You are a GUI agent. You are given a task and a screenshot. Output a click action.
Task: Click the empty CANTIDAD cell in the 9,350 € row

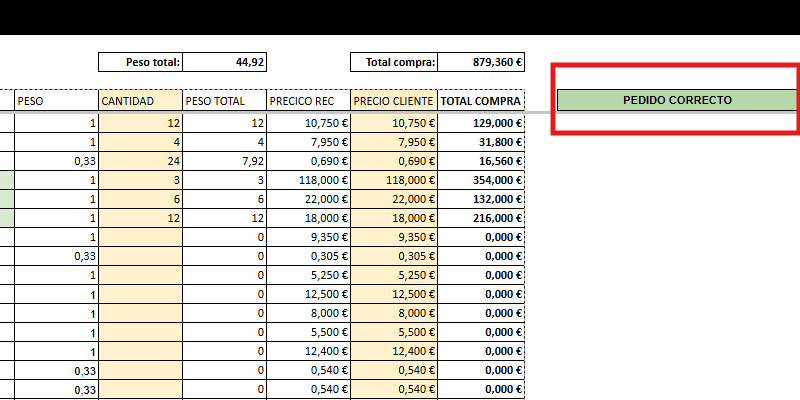[140, 237]
